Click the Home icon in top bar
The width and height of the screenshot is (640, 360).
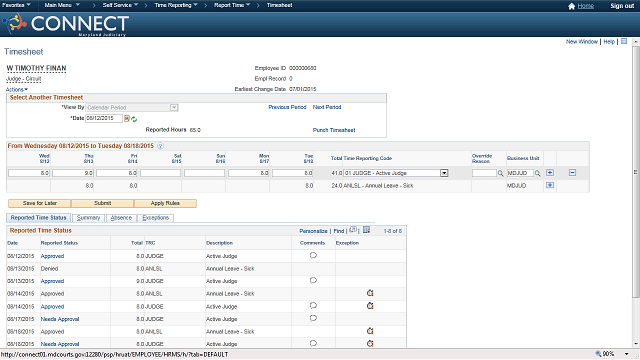point(571,6)
